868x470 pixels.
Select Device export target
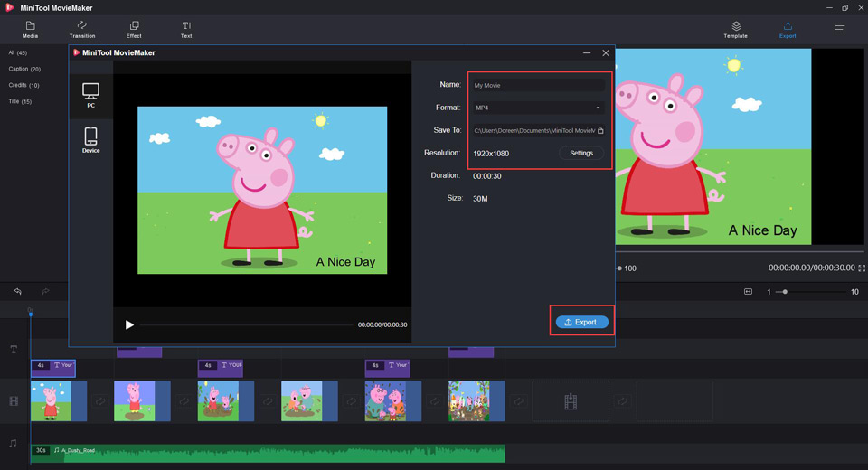click(90, 140)
